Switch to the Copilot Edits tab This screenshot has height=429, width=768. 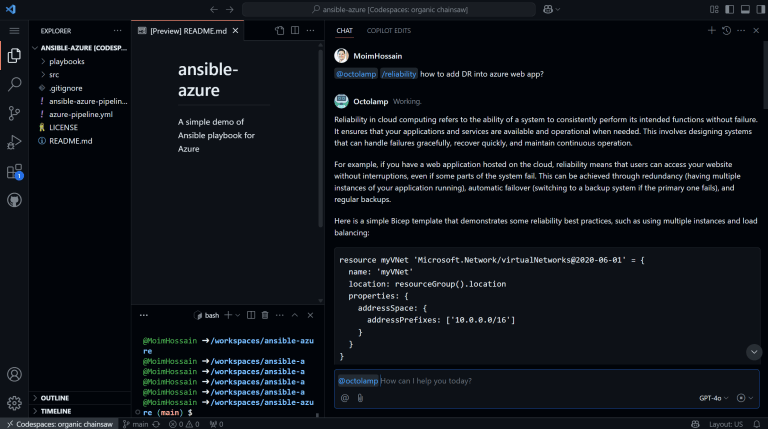coord(389,30)
